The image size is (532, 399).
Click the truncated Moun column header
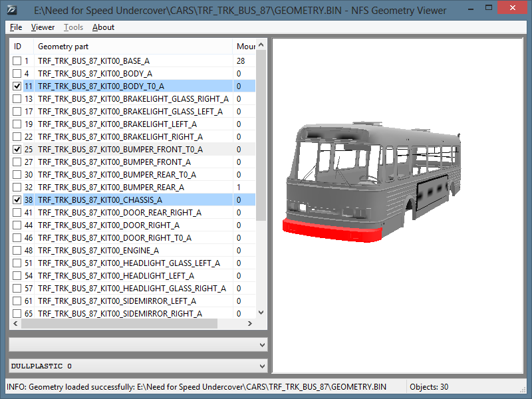point(244,47)
